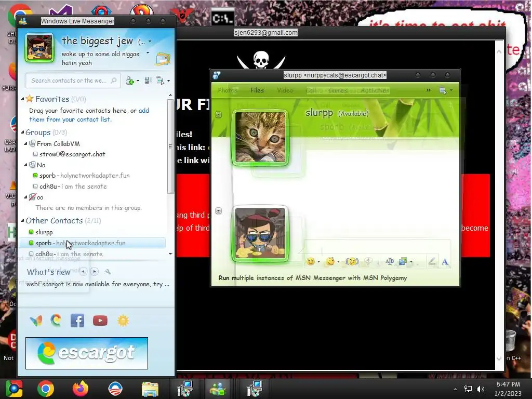Click the add a contact icon
This screenshot has height=399, width=532.
(129, 81)
